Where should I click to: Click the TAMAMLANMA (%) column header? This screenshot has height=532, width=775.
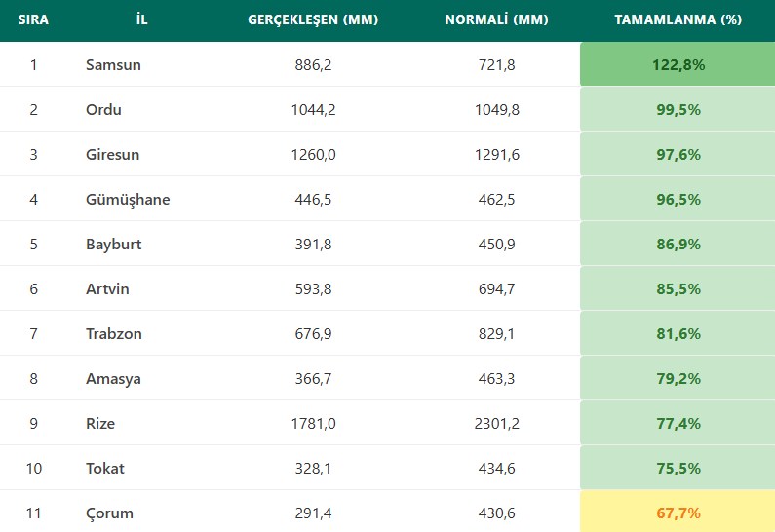(678, 19)
